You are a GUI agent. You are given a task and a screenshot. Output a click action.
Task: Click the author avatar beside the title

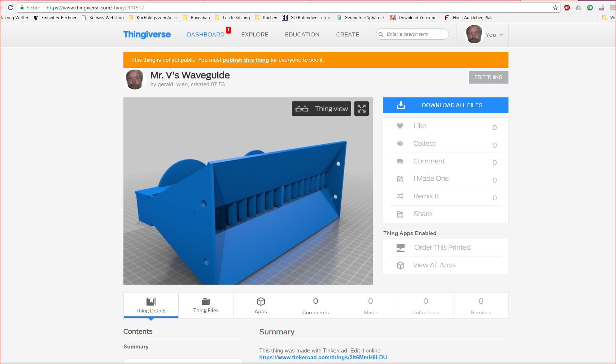pyautogui.click(x=135, y=79)
